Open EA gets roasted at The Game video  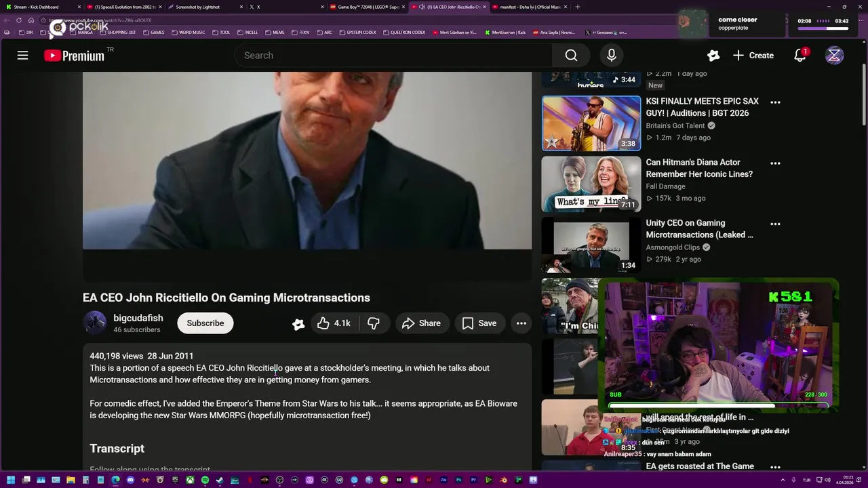(700, 466)
